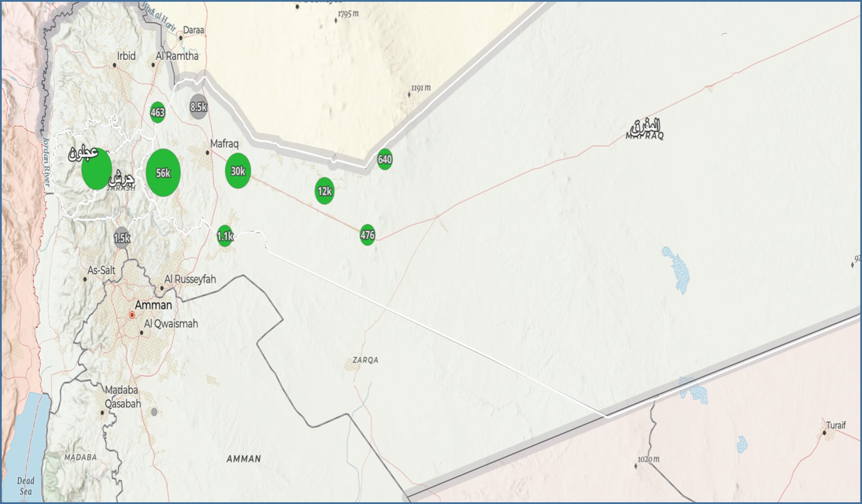Click the Al Russeyfah city label

190,279
